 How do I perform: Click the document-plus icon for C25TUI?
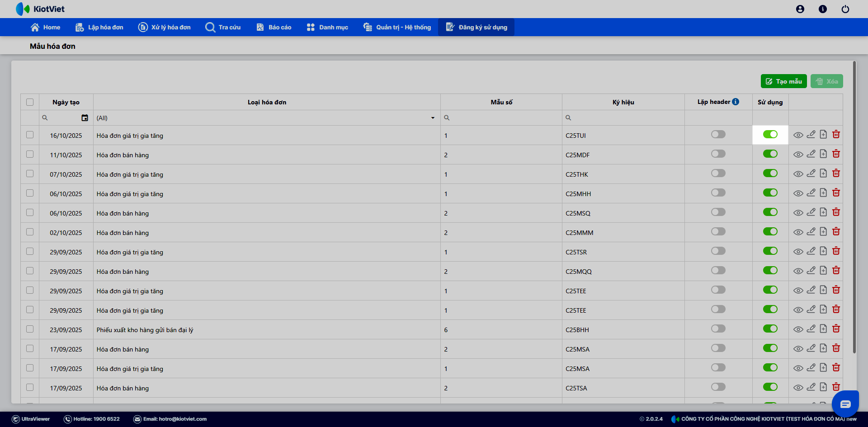pos(823,134)
